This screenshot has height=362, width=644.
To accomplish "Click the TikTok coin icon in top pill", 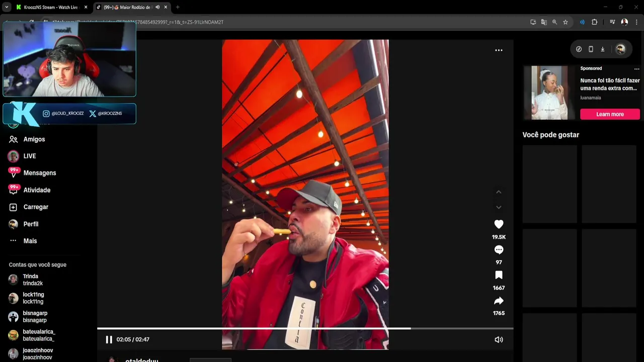I will coord(579,49).
